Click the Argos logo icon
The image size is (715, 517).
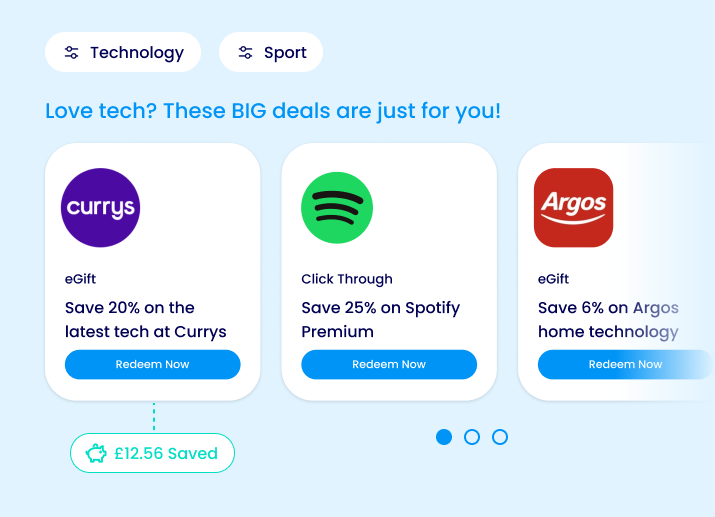click(x=573, y=208)
